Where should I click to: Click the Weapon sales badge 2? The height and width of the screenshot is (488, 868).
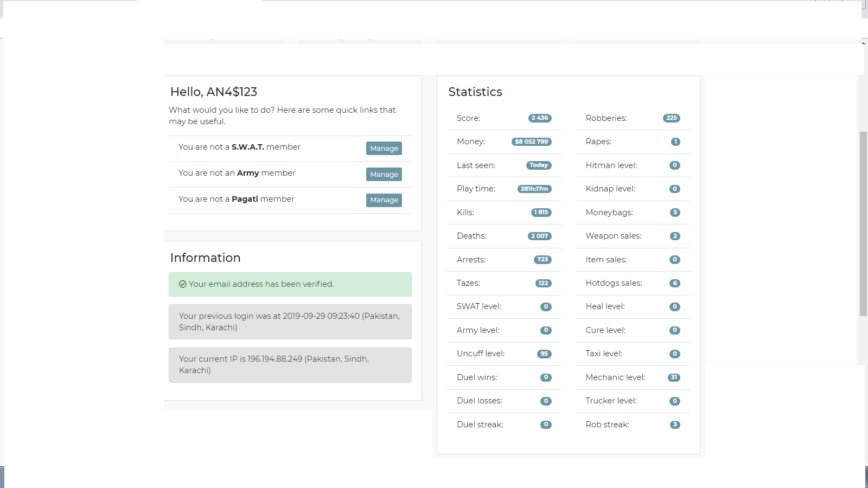pos(675,236)
